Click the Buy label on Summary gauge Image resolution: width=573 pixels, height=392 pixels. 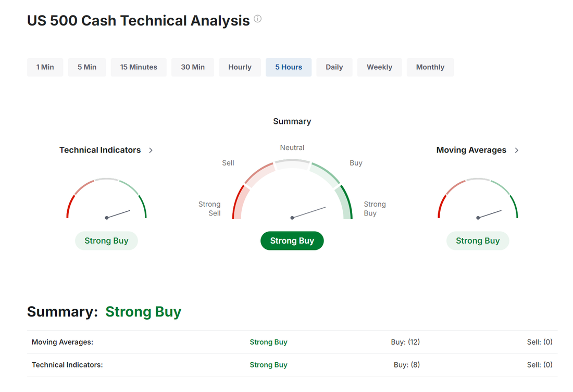point(356,163)
